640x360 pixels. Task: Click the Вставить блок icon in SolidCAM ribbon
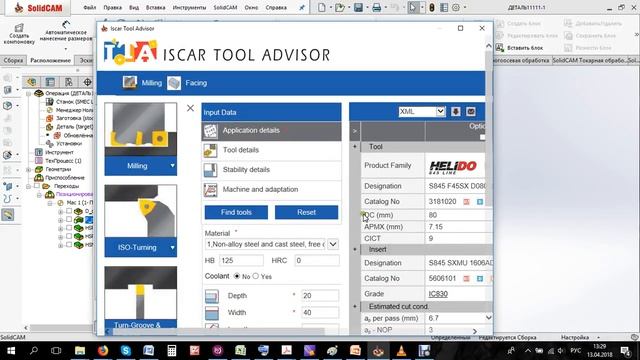500,48
